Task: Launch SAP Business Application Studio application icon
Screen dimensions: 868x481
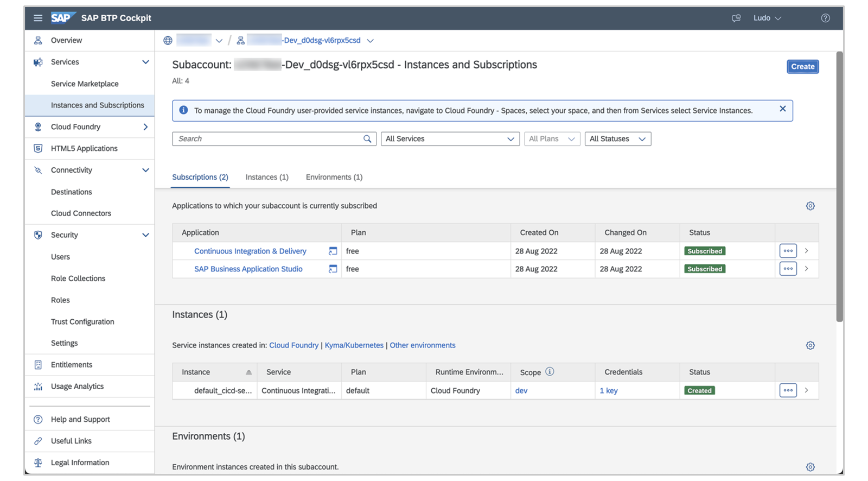Action: click(x=333, y=269)
